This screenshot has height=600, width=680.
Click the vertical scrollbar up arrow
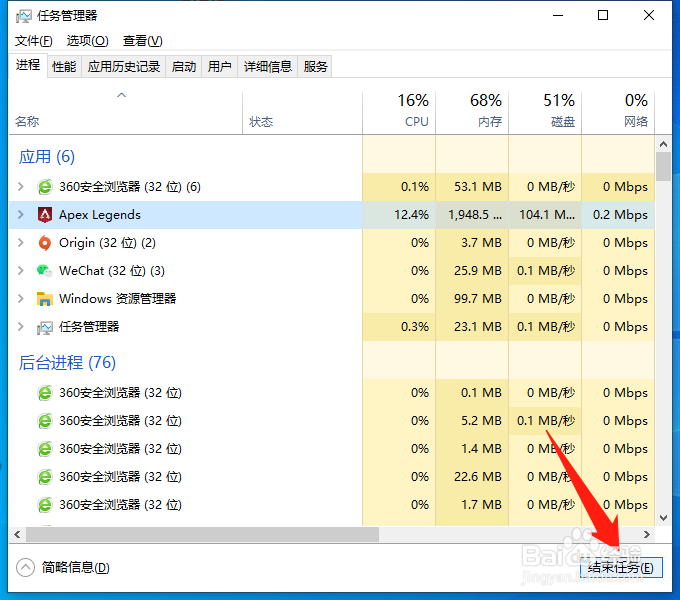663,144
